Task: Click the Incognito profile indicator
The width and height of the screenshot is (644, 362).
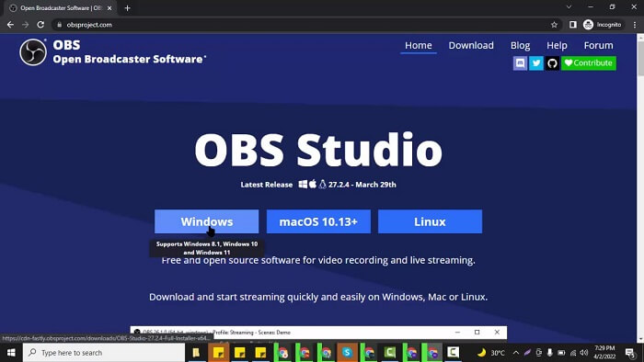Action: [x=603, y=25]
